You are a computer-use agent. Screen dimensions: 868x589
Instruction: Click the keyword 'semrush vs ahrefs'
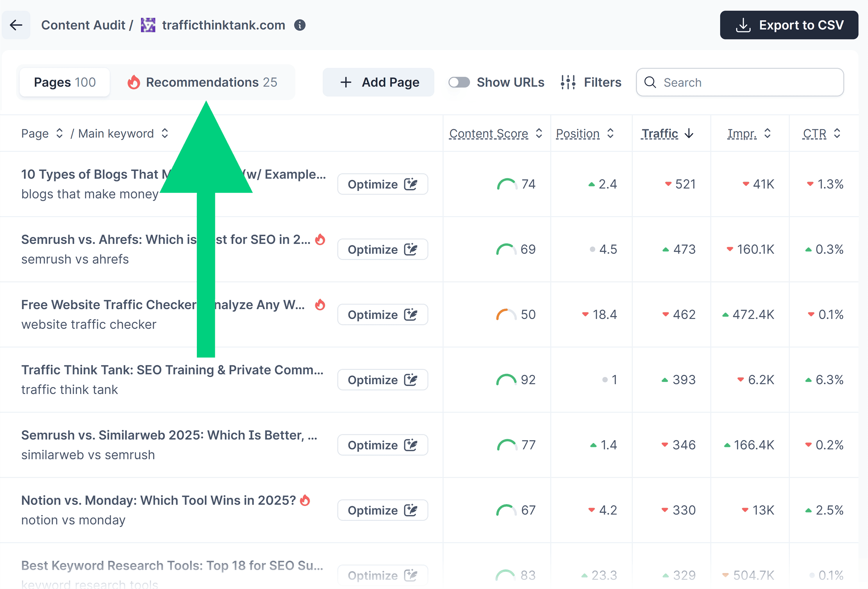pos(75,259)
